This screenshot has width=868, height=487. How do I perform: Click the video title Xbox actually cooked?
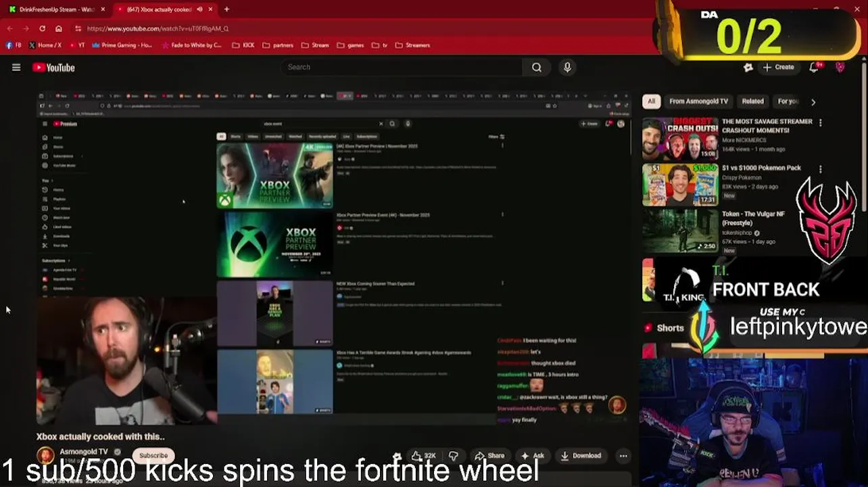[x=101, y=436]
